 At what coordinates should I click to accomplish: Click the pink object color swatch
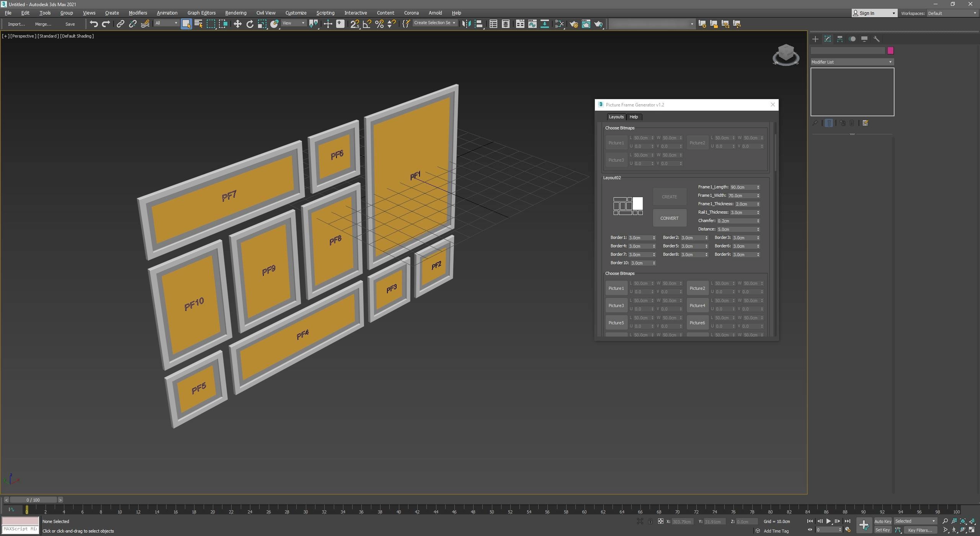(x=890, y=51)
